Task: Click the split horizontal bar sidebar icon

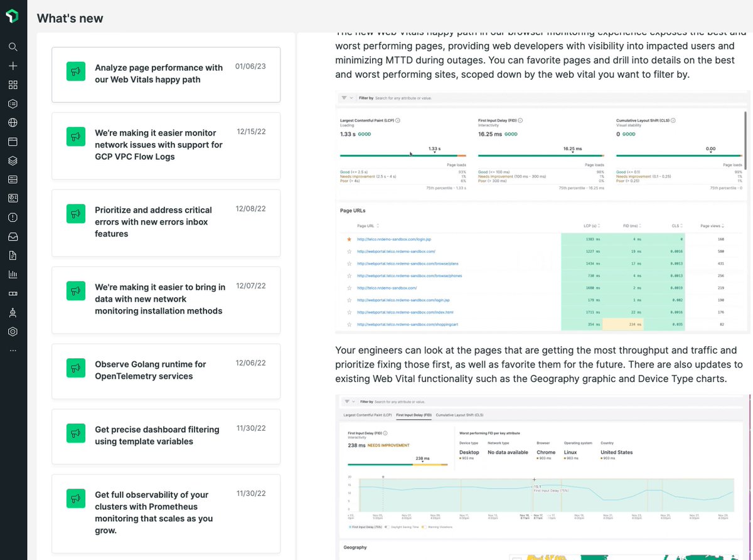Action: coord(13,293)
